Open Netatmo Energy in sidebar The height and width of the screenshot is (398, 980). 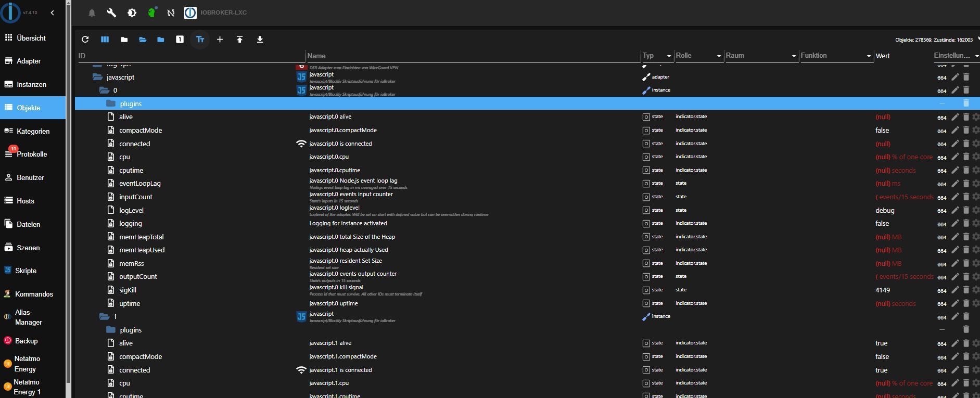click(x=33, y=364)
